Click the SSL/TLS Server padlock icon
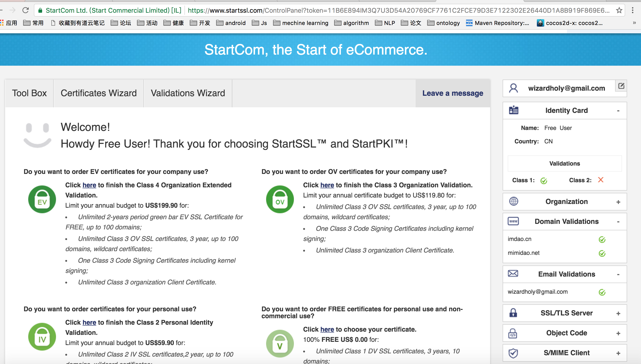The width and height of the screenshot is (641, 364). [513, 312]
